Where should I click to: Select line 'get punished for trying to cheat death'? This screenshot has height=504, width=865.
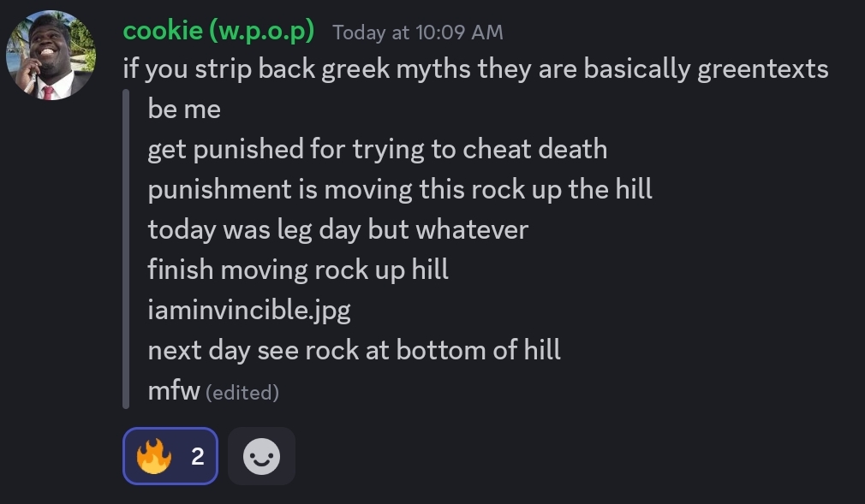[x=377, y=149]
